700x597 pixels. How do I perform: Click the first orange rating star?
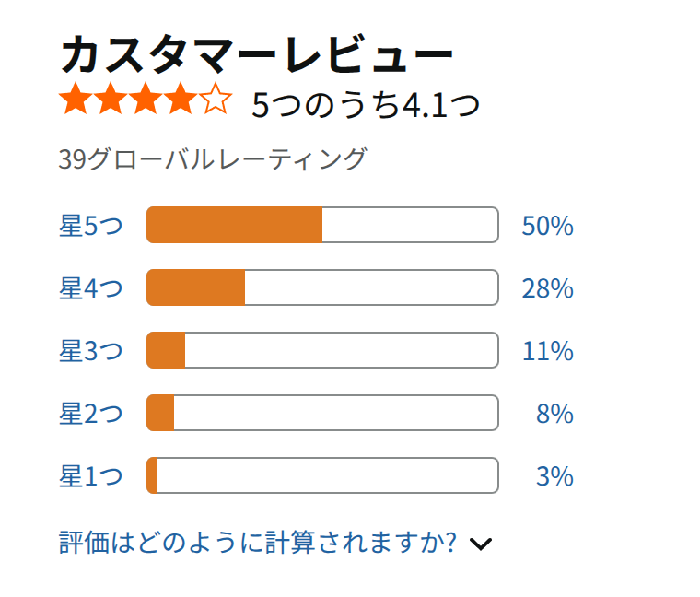tap(76, 99)
